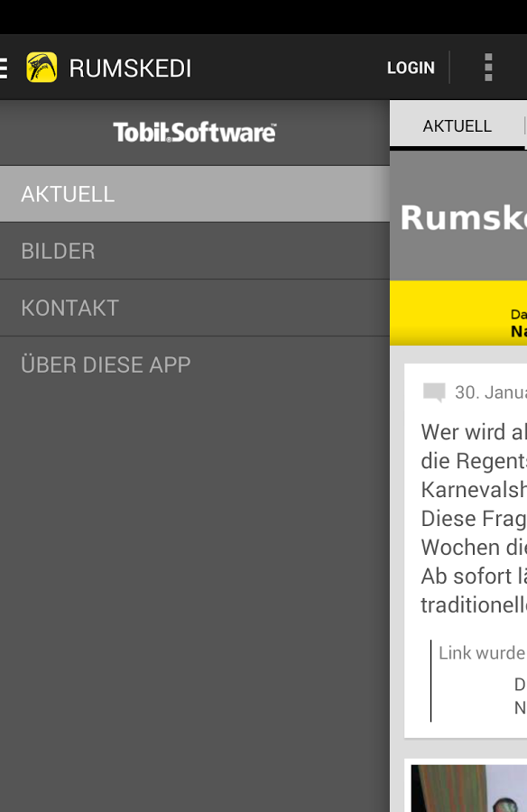Tap the yellow banner below header
The width and height of the screenshot is (527, 812).
(x=458, y=313)
